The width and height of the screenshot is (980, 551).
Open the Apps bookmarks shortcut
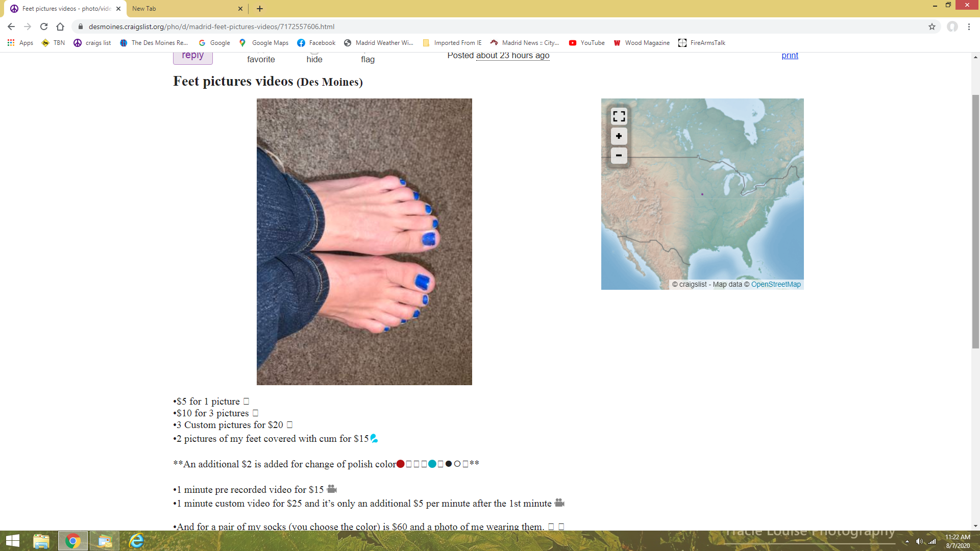coord(20,43)
